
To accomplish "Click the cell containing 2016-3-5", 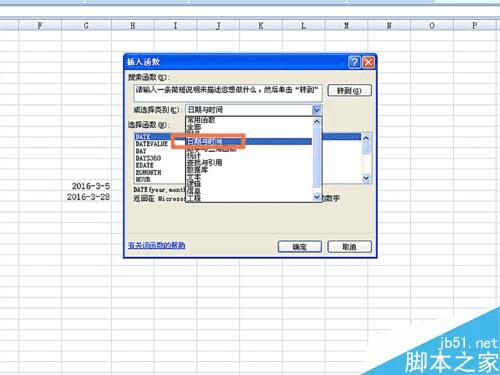I will coord(87,186).
